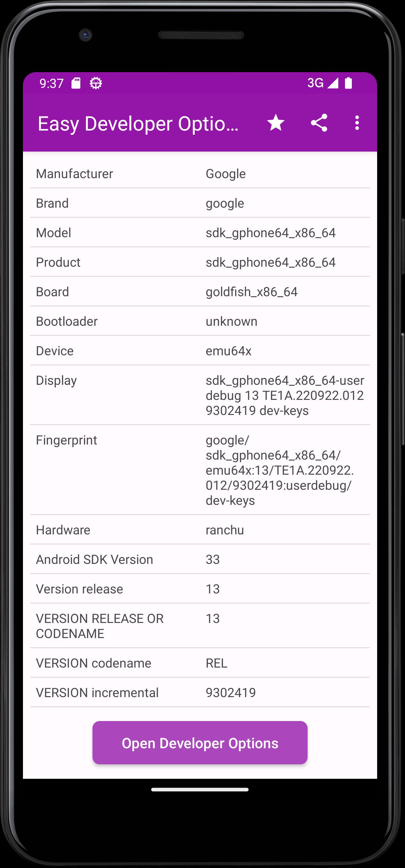Tap the battery status icon
The width and height of the screenshot is (405, 868).
(x=348, y=83)
